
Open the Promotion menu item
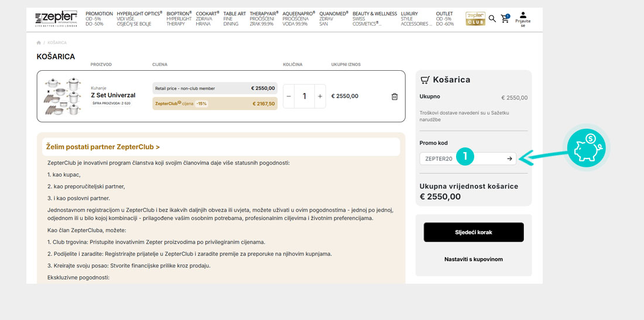pyautogui.click(x=98, y=19)
